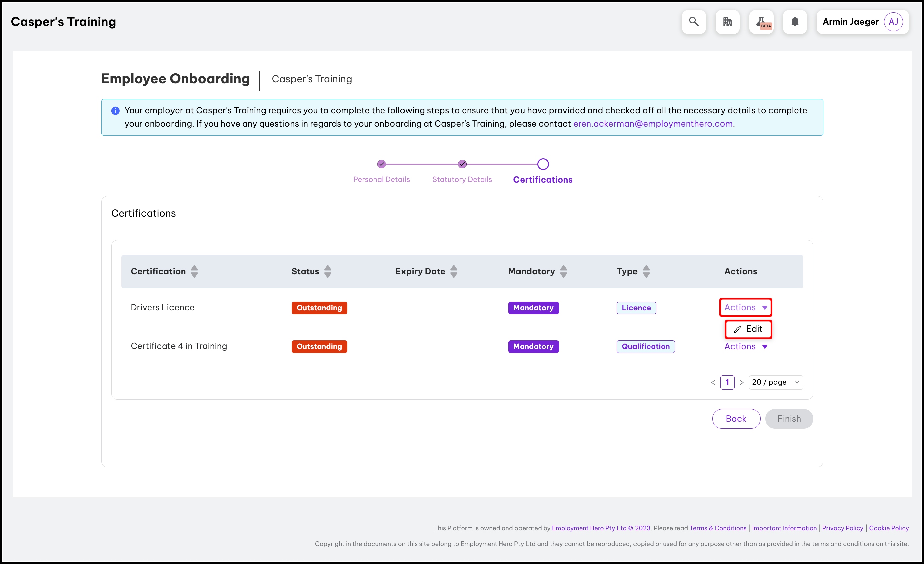
Task: Choose Edit from the Actions menu
Action: (x=748, y=329)
